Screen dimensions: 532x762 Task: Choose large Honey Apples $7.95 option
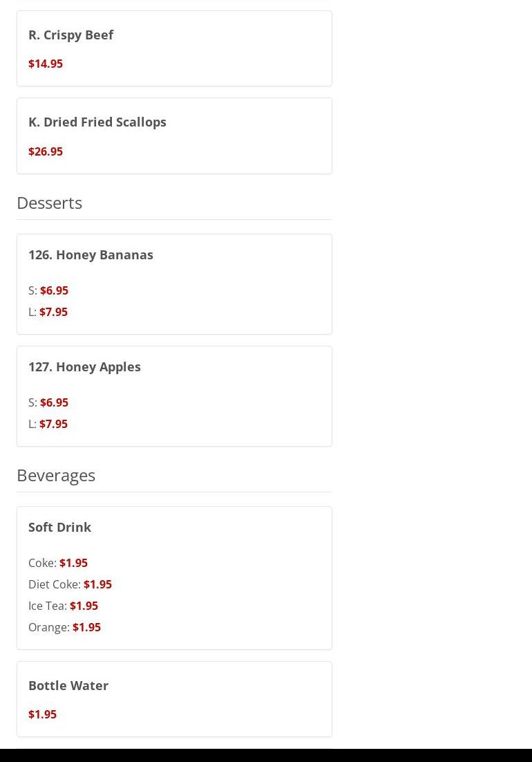coord(53,424)
